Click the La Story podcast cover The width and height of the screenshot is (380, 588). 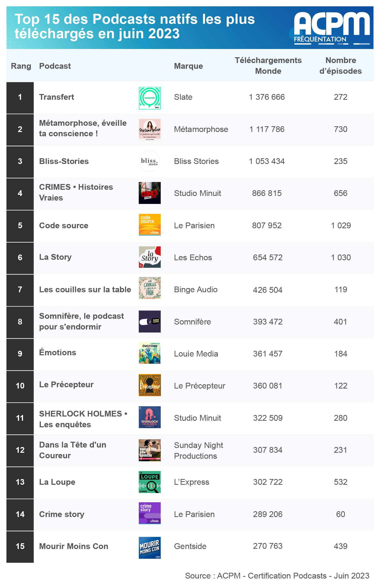pyautogui.click(x=150, y=257)
